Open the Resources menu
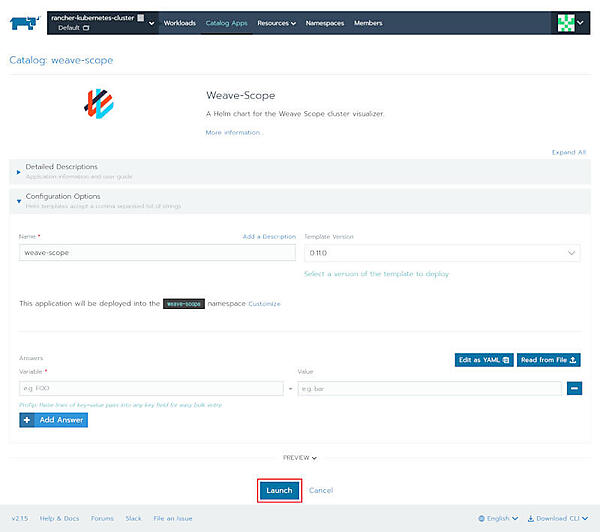The image size is (600, 532). (x=276, y=23)
